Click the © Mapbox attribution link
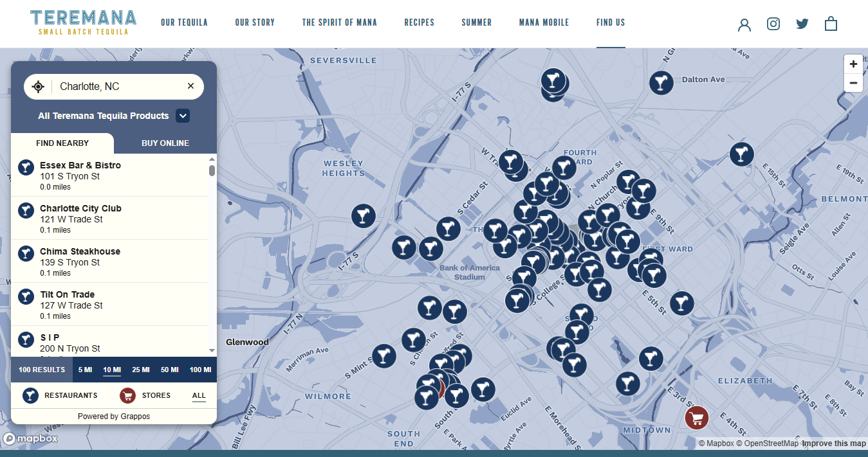 click(716, 444)
